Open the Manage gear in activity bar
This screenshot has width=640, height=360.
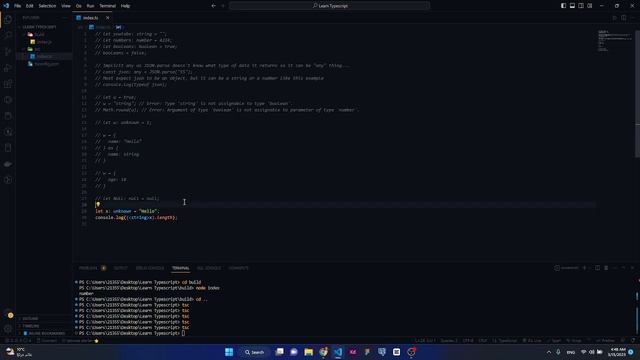click(x=8, y=329)
